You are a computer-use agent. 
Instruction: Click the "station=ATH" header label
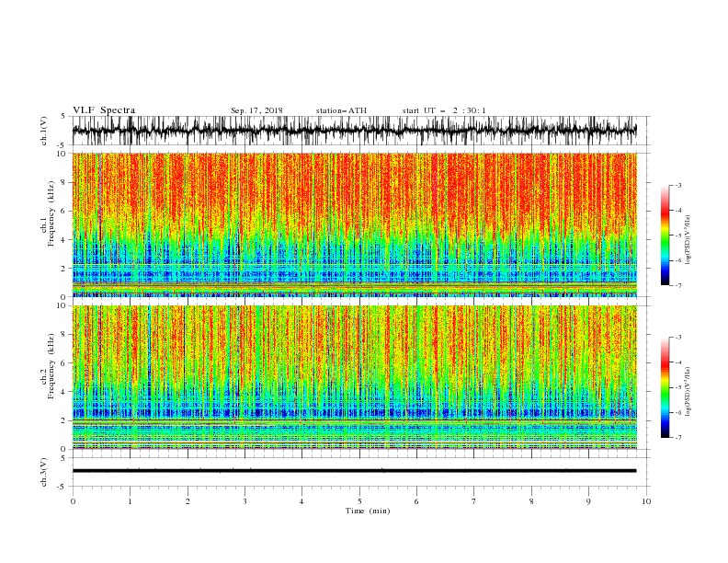(341, 110)
